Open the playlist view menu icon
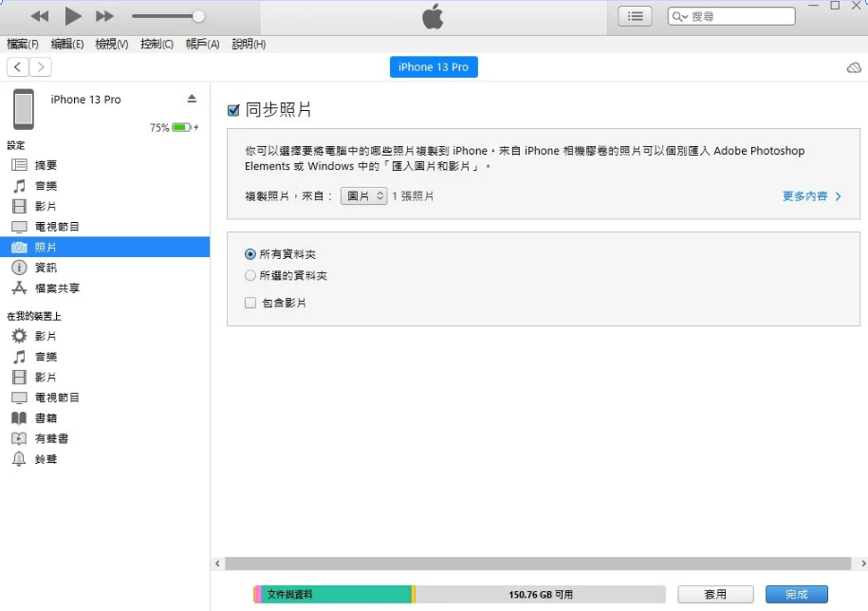Viewport: 868px width, 611px height. [x=634, y=15]
